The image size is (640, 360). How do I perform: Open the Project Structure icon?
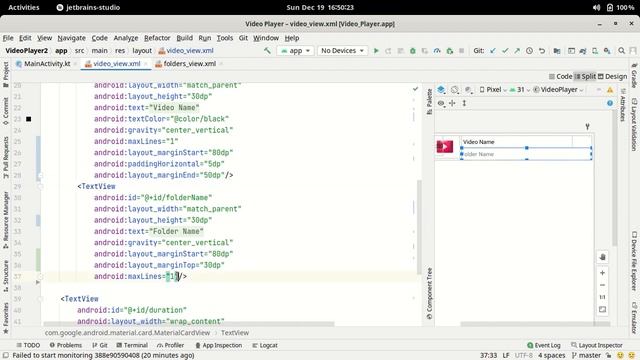(x=557, y=51)
